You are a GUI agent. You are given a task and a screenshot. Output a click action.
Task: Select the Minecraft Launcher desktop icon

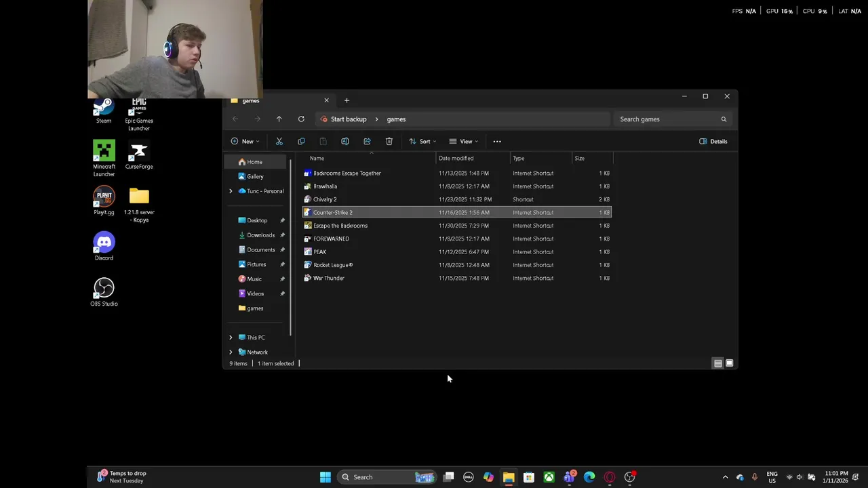pyautogui.click(x=104, y=159)
